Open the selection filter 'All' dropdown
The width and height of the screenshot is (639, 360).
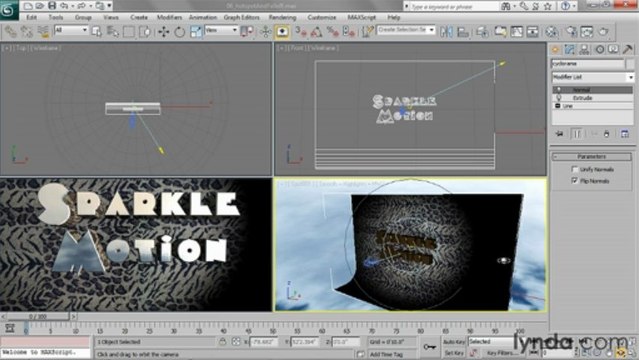pyautogui.click(x=71, y=30)
